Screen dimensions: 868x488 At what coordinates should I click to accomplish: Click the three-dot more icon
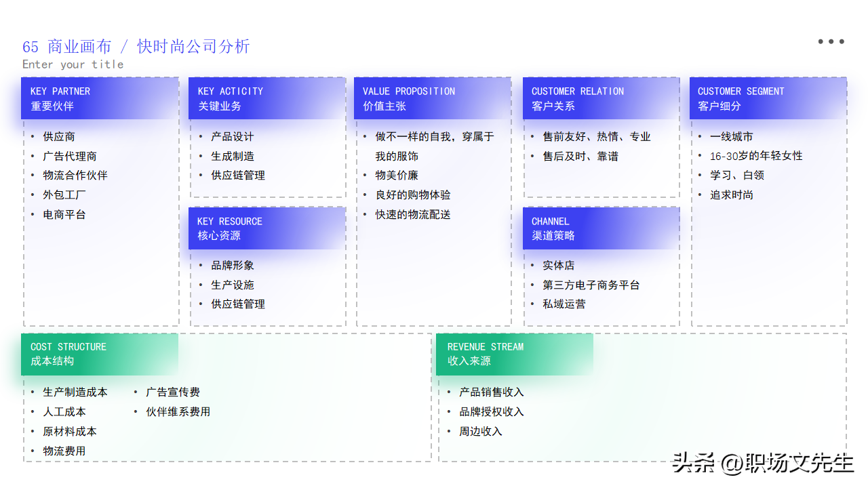[x=831, y=41]
